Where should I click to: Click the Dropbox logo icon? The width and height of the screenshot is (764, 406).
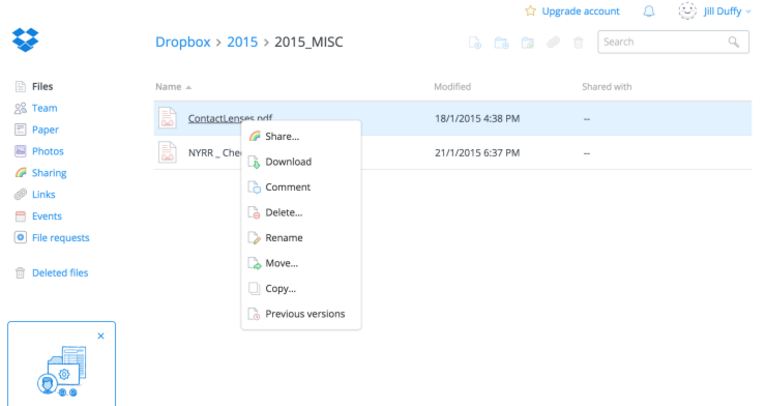coord(25,39)
